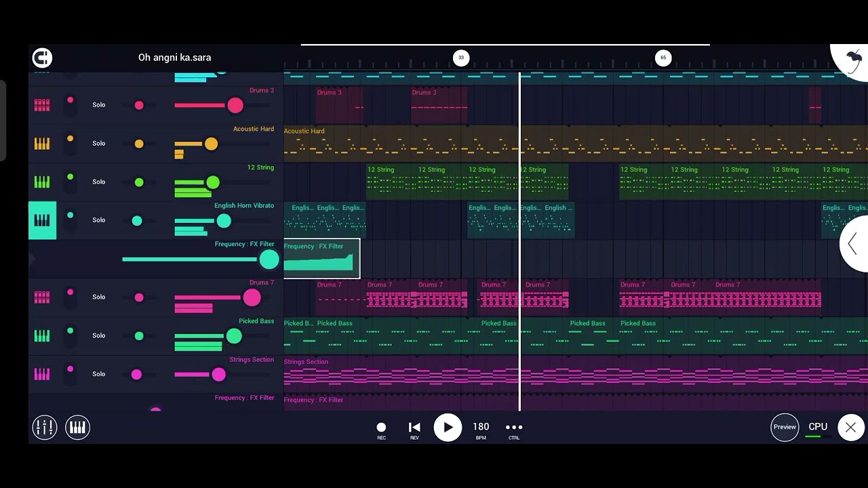Select the English Horn Vibrato track icon

point(42,220)
